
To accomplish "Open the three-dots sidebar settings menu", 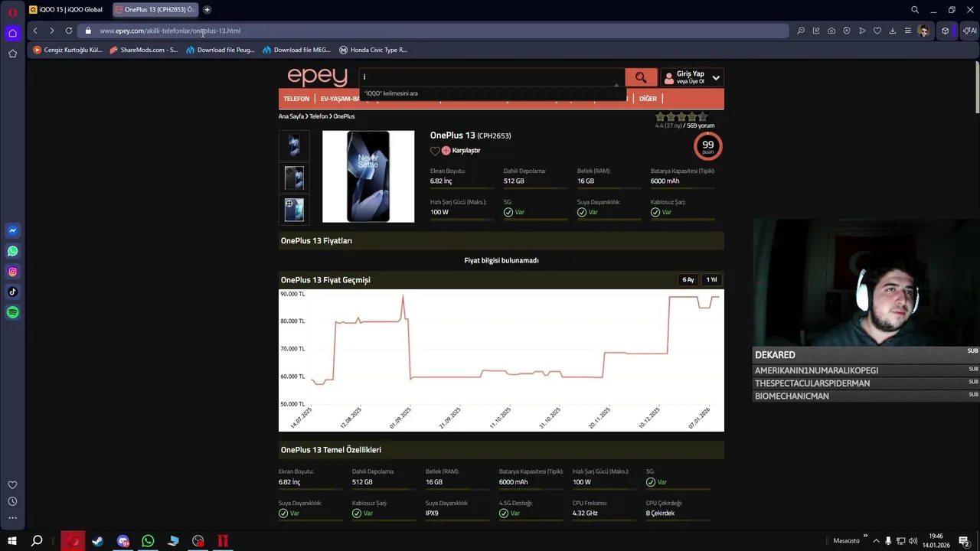I will (x=12, y=518).
